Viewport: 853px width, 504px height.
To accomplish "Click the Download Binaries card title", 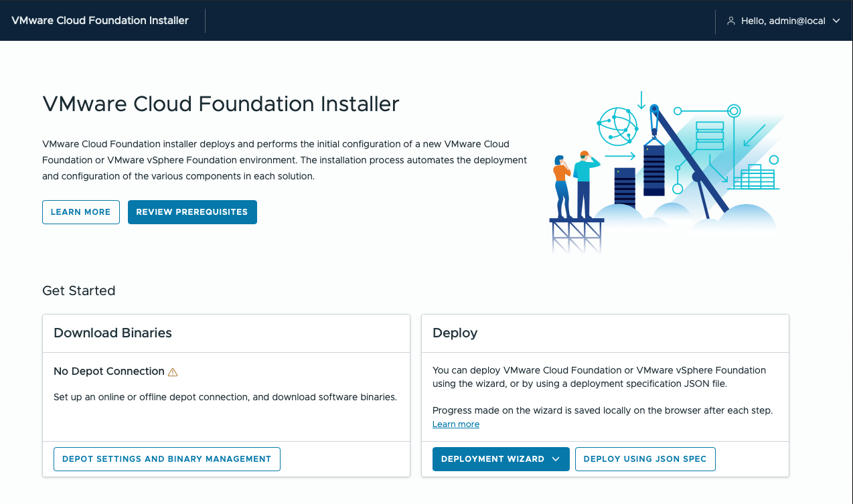I will (x=112, y=333).
